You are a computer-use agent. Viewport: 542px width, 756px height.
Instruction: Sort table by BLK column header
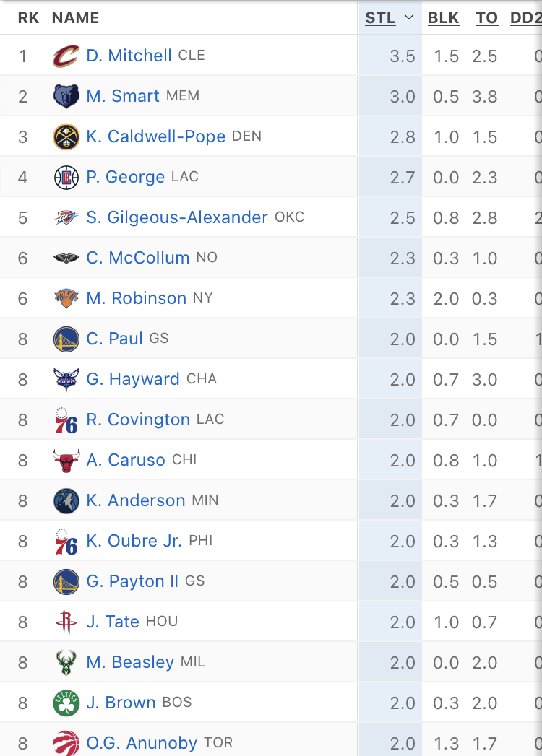[x=443, y=18]
